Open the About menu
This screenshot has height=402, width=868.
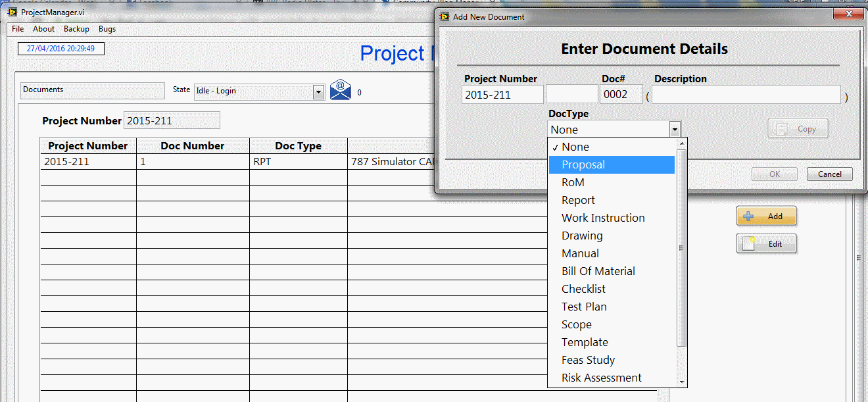[x=44, y=29]
